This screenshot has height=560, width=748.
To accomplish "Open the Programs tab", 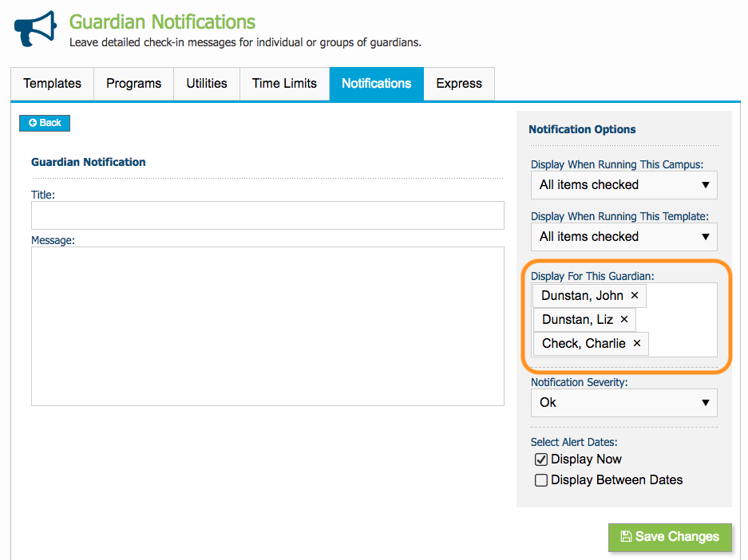I will coord(133,84).
